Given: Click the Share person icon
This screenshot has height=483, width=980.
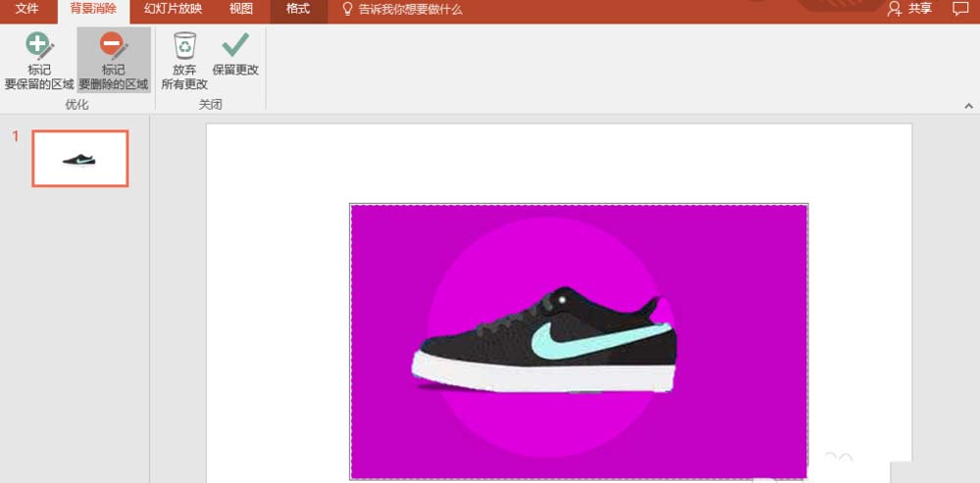Looking at the screenshot, I should (895, 9).
